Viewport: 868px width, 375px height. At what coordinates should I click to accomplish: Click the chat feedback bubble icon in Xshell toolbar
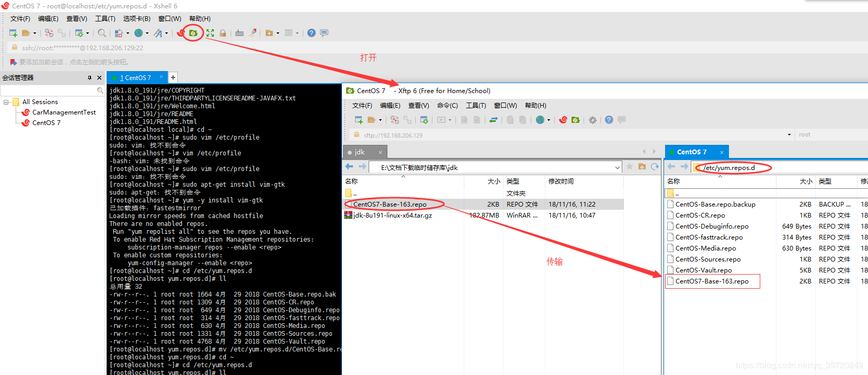[x=324, y=33]
